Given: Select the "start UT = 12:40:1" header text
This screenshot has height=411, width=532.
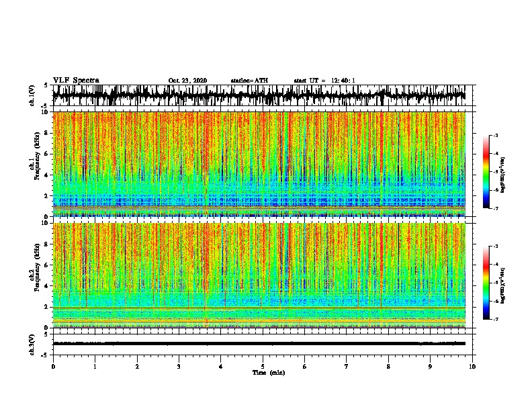Looking at the screenshot, I should point(324,81).
